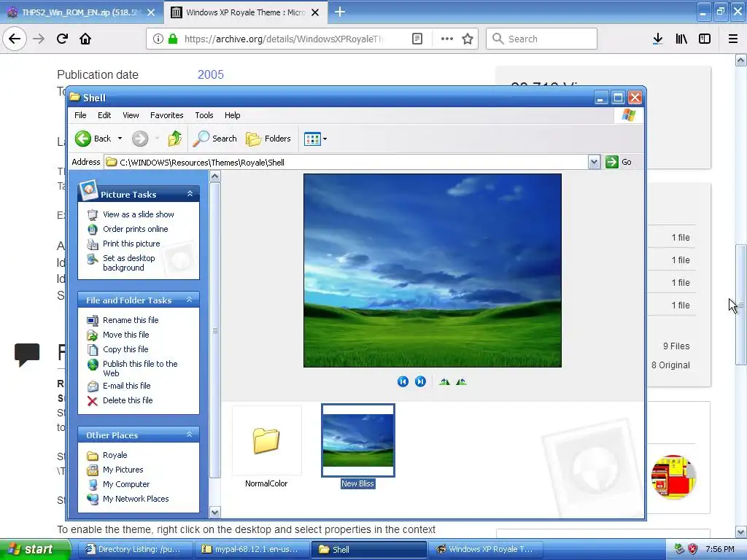Open the Edit menu
The height and width of the screenshot is (560, 747).
(104, 115)
